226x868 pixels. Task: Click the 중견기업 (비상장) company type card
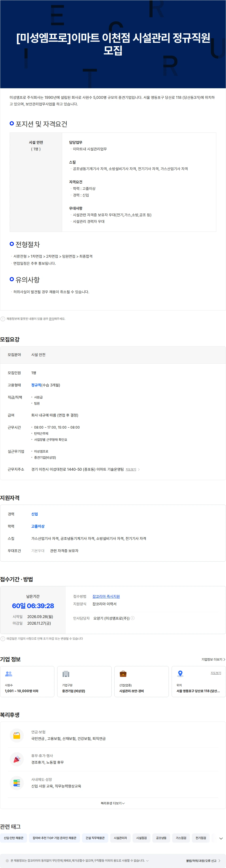coord(84,682)
